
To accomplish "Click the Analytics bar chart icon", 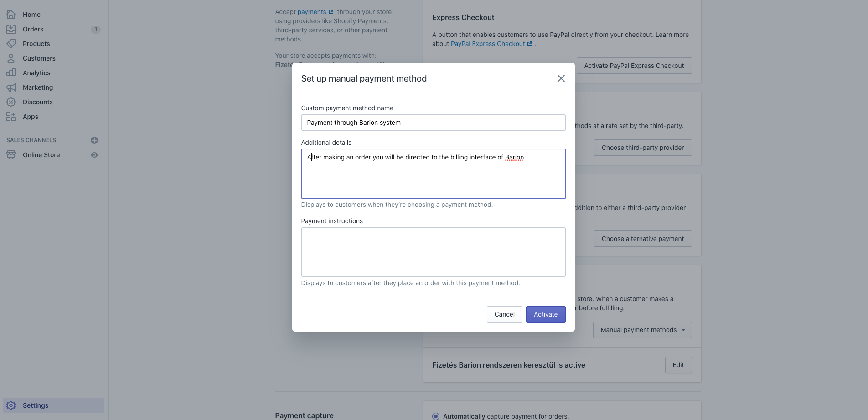I will tap(11, 73).
